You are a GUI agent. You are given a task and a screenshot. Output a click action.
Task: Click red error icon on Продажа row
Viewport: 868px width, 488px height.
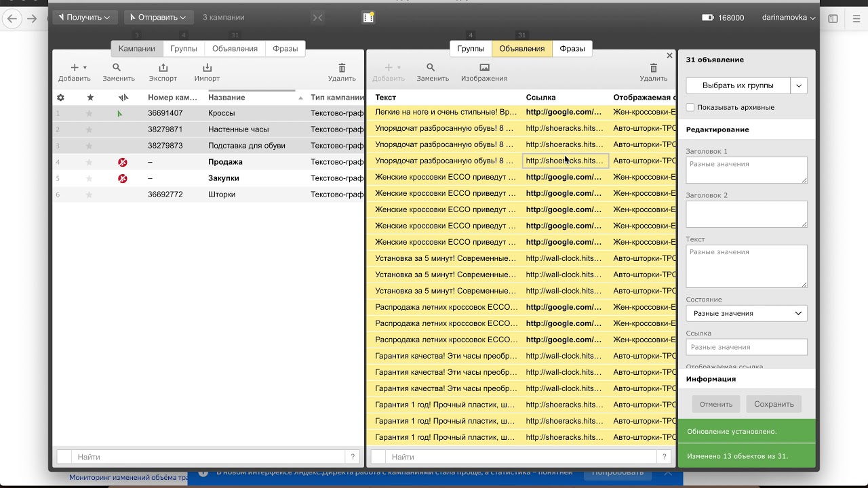click(123, 162)
